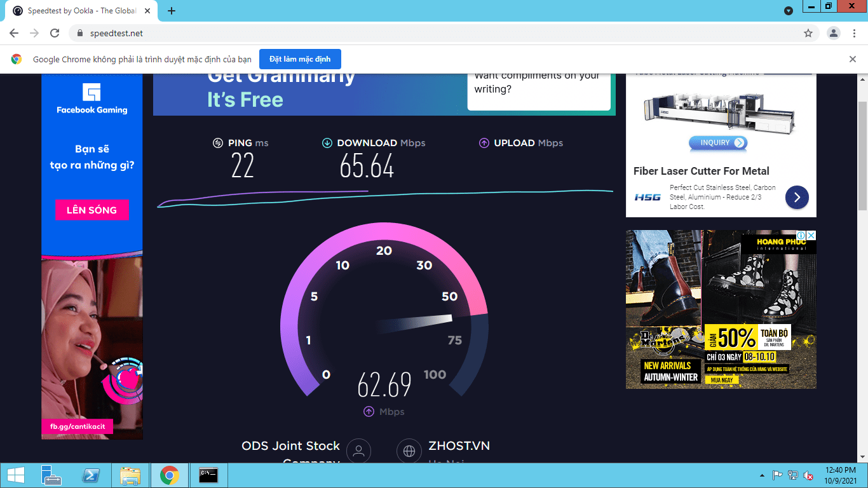Open the taskbar clock showing 12:40 PM
This screenshot has height=488, width=868.
pos(841,475)
